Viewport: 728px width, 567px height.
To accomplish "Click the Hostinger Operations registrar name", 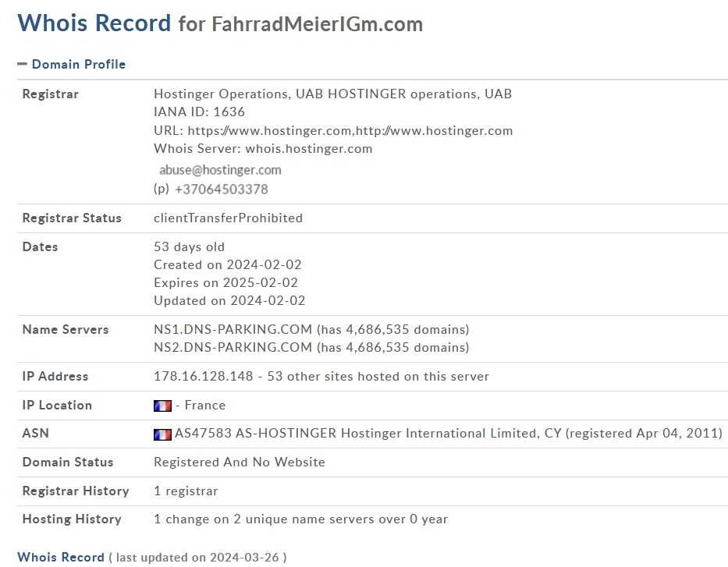I will [333, 94].
